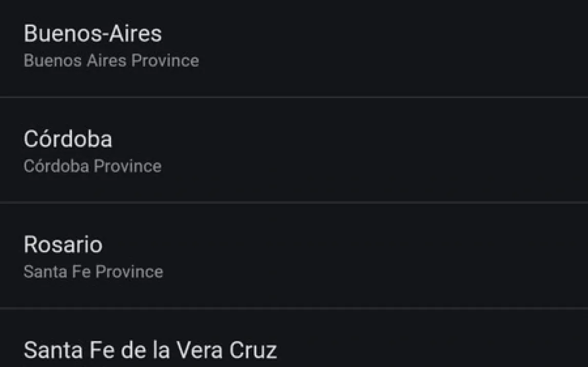The height and width of the screenshot is (367, 588).
Task: Click the divider above Santa Fe de la Vera Cruz
Action: [294, 308]
